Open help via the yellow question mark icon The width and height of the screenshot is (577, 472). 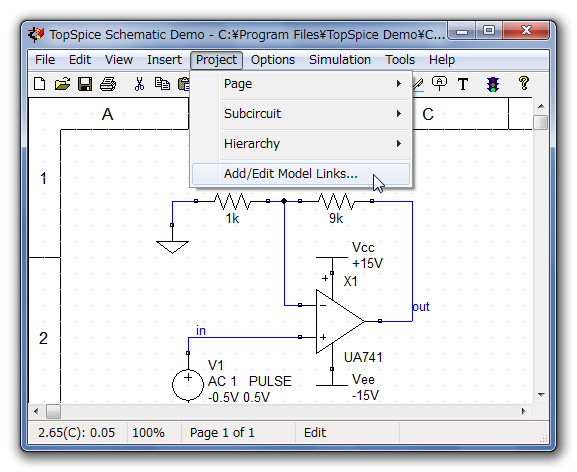[524, 83]
